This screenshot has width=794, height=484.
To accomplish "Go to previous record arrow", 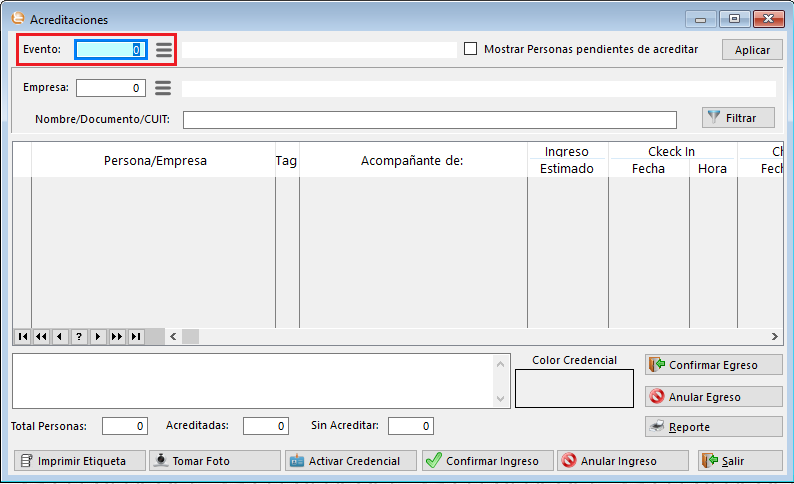I will point(60,337).
